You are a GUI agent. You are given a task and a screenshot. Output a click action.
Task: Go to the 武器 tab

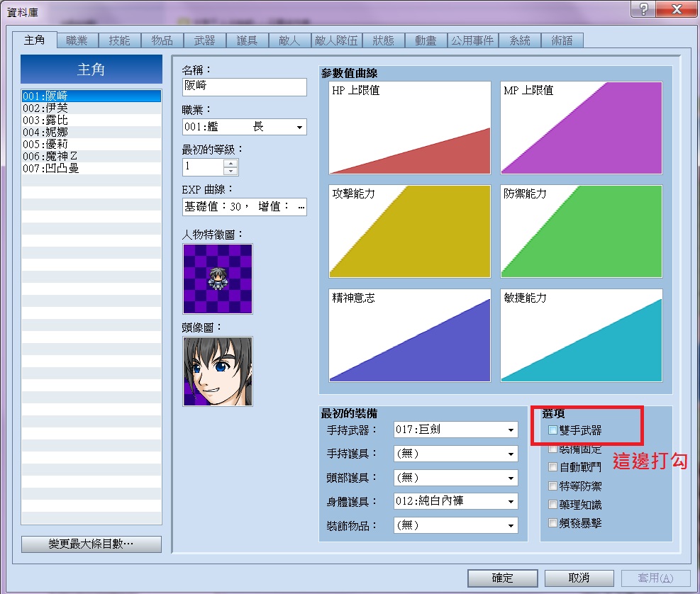[x=204, y=40]
